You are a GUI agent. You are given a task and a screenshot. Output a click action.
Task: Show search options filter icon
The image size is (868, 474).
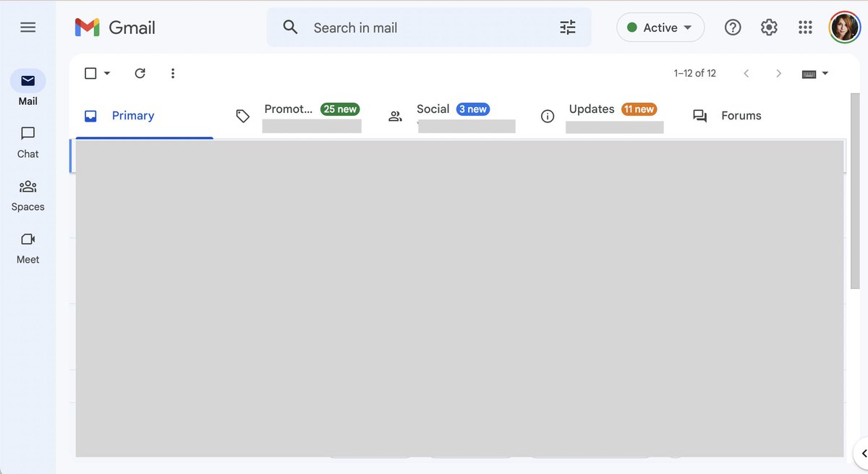(568, 27)
